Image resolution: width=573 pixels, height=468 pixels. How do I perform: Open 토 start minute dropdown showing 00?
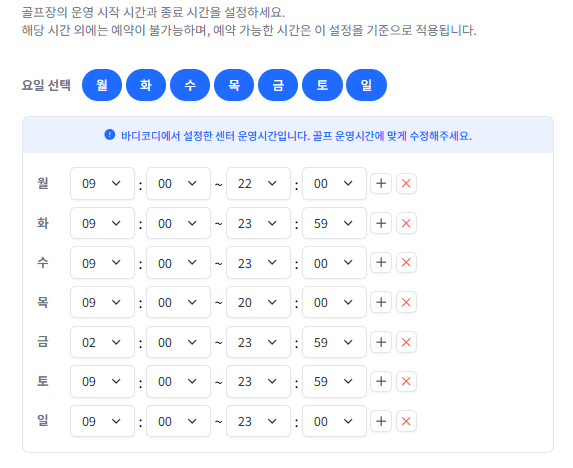point(178,382)
